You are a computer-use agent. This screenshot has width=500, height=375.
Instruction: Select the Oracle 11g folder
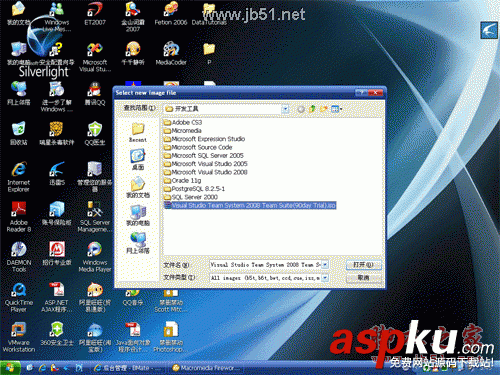pyautogui.click(x=182, y=180)
